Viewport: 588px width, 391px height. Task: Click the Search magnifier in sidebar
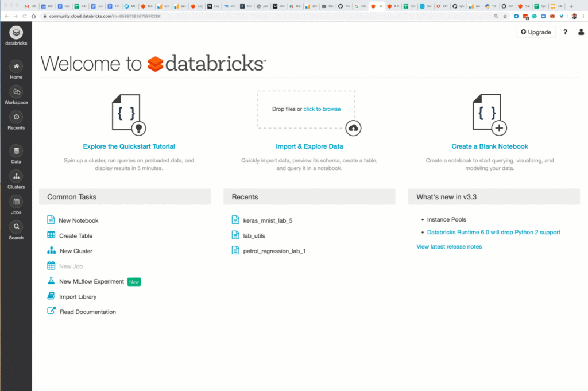pyautogui.click(x=16, y=227)
